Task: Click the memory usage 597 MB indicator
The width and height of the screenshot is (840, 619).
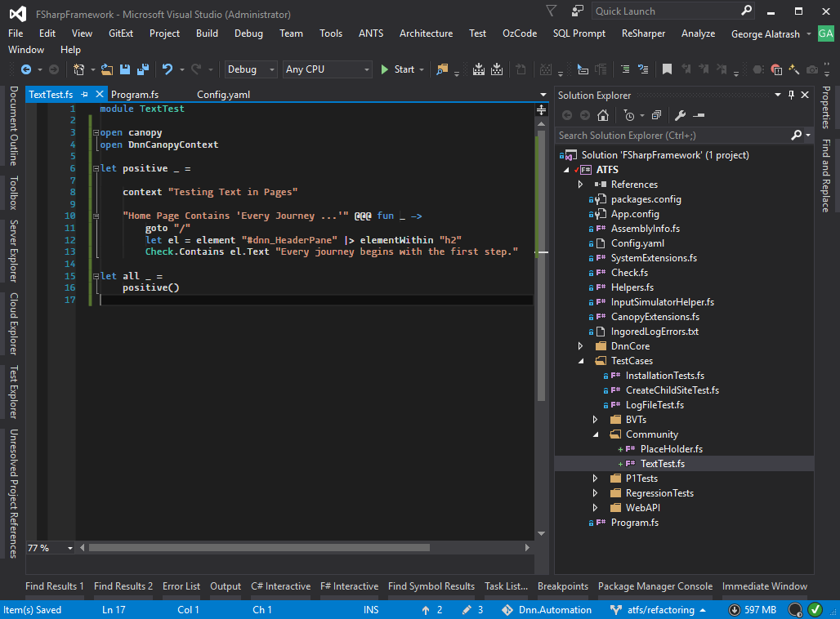Action: point(753,609)
